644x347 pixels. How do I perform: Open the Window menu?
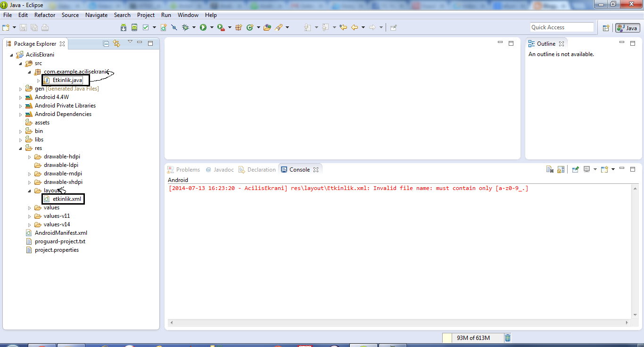point(188,15)
